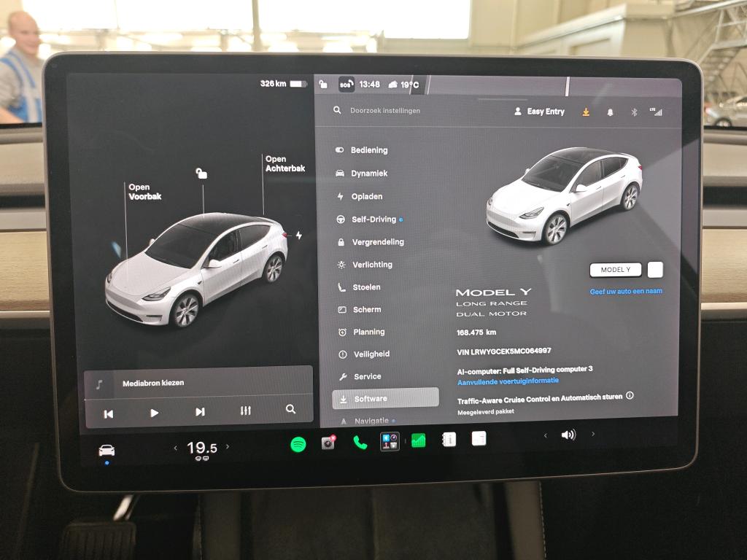Tap the car image in the Software panel
This screenshot has height=560, width=747.
(x=565, y=195)
